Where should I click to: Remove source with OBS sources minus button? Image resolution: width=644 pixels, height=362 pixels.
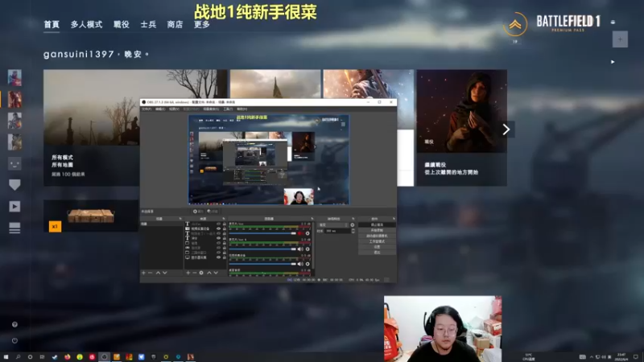click(x=194, y=273)
